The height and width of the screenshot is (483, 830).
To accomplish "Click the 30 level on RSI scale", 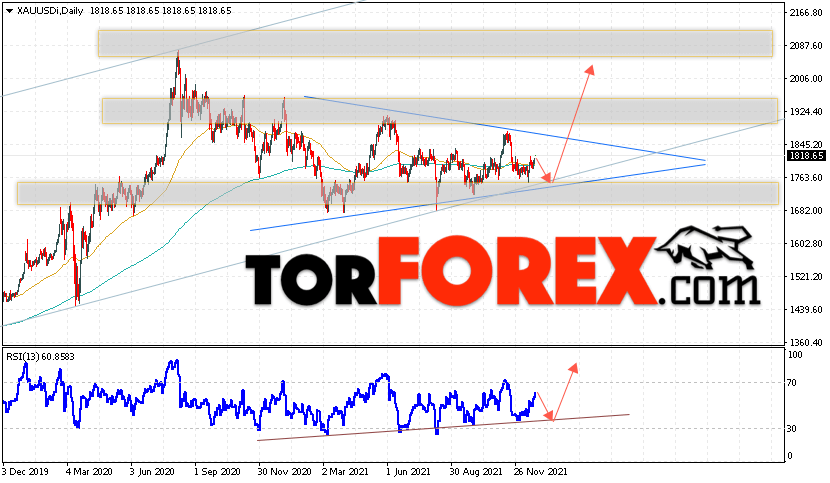I will click(x=792, y=428).
